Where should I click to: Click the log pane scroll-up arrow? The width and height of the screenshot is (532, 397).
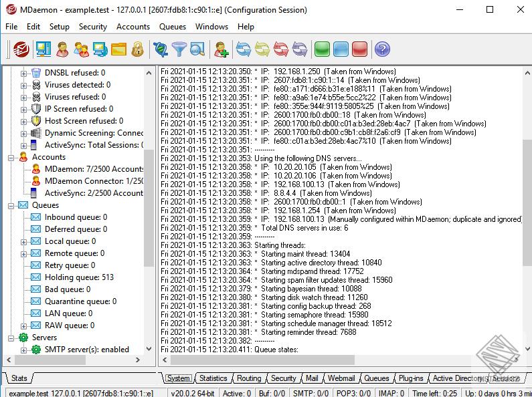pos(527,72)
